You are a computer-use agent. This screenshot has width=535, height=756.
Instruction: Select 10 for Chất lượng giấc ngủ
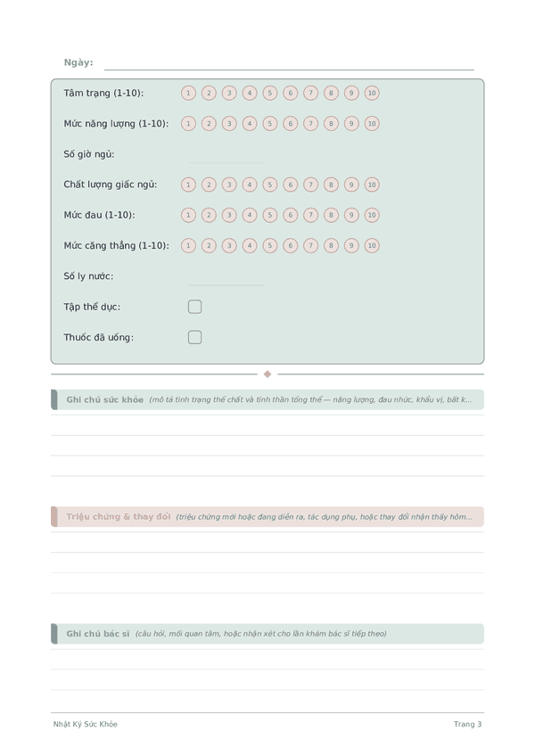click(x=372, y=185)
